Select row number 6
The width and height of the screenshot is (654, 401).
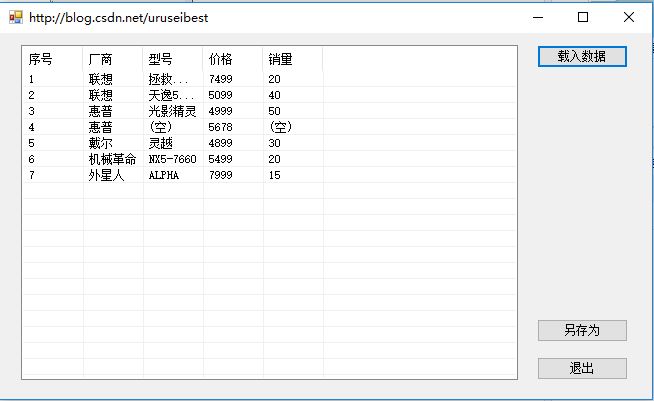tap(31, 159)
